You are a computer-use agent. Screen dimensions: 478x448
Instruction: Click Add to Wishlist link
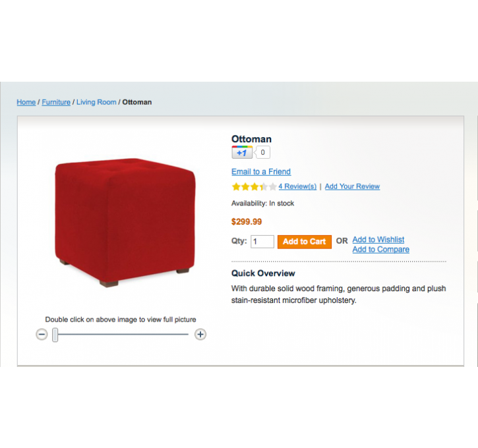pyautogui.click(x=378, y=240)
